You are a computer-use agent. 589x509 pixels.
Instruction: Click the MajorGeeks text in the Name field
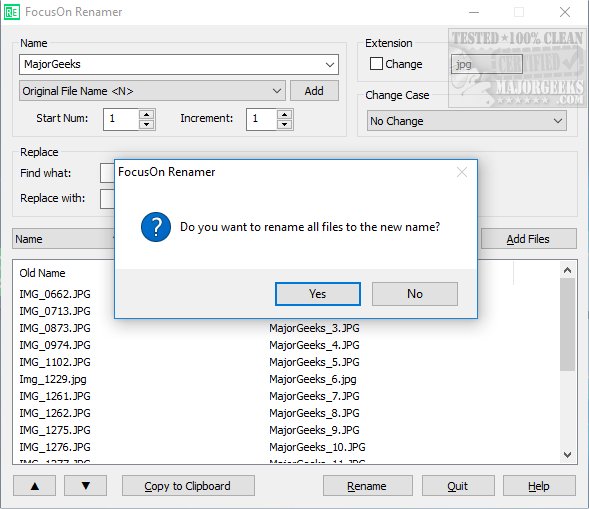coord(52,64)
